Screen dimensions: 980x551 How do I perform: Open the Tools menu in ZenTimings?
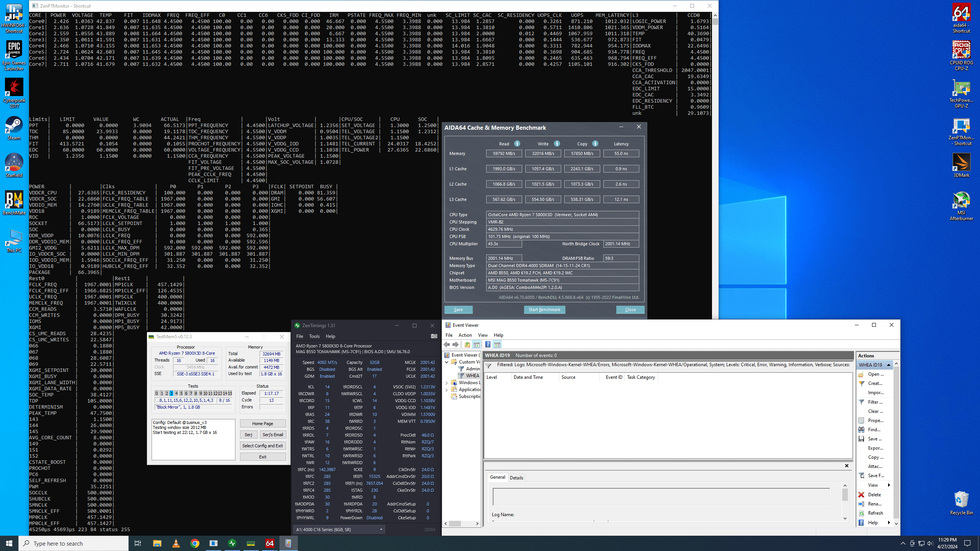pos(314,336)
